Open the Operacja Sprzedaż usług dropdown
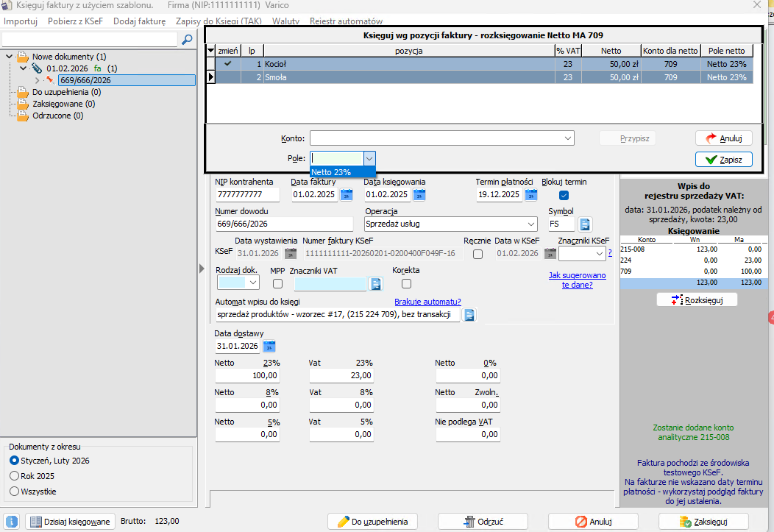This screenshot has height=532, width=774. (531, 224)
